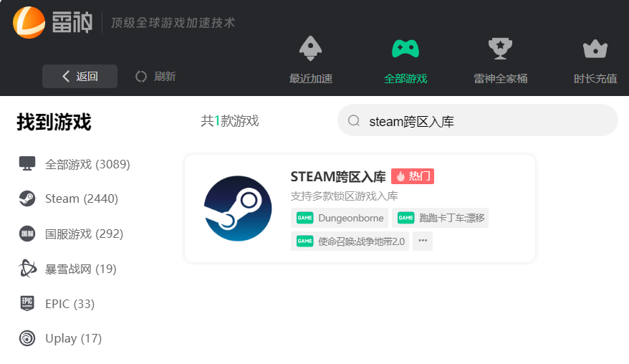Image resolution: width=629 pixels, height=364 pixels.
Task: Select EPIC (33) category
Action: (x=57, y=304)
